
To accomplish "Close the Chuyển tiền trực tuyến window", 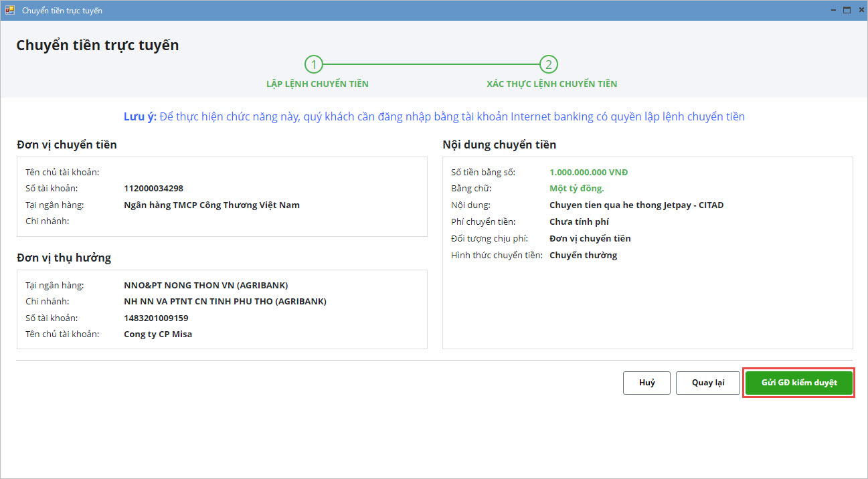I will tap(859, 10).
